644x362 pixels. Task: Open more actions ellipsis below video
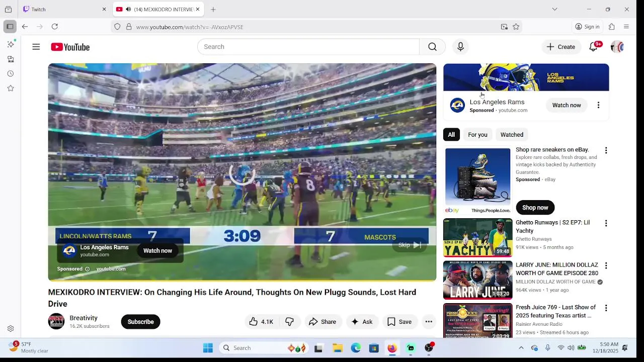click(x=429, y=322)
